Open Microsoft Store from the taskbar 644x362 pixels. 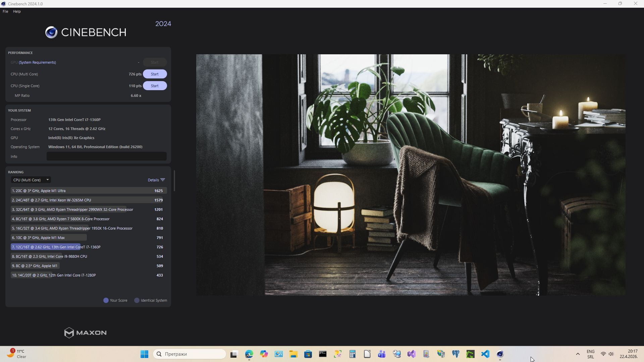click(308, 354)
